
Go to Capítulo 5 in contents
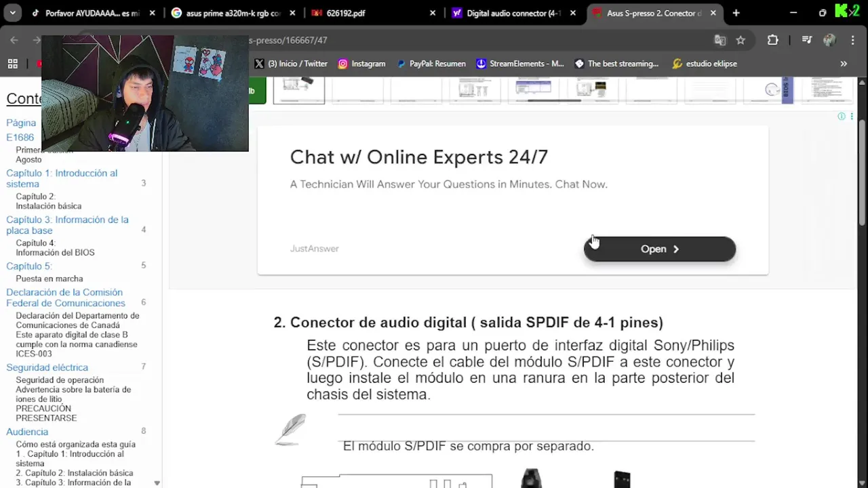[29, 266]
